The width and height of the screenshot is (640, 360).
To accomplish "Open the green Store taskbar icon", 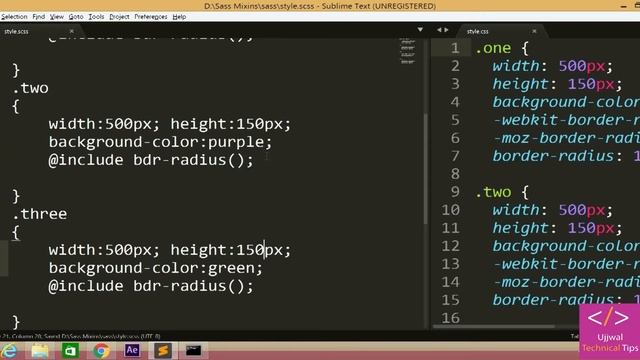I will pos(70,351).
